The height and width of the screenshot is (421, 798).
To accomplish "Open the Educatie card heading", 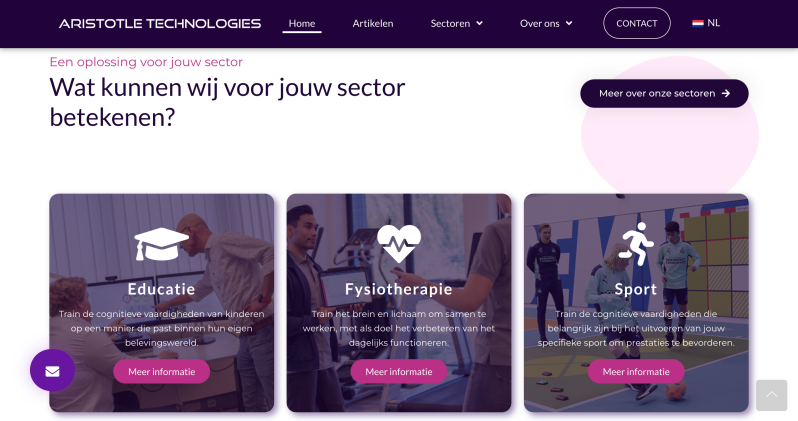I will 161,289.
